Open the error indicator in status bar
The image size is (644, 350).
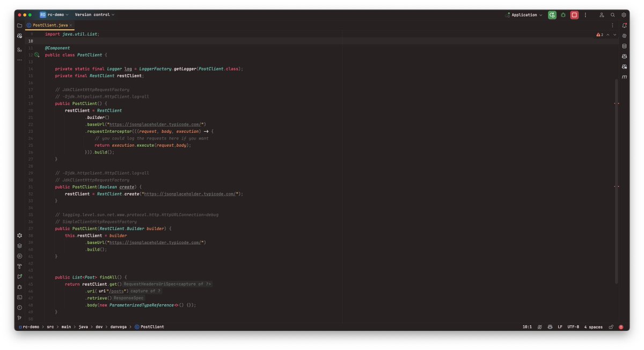(621, 327)
